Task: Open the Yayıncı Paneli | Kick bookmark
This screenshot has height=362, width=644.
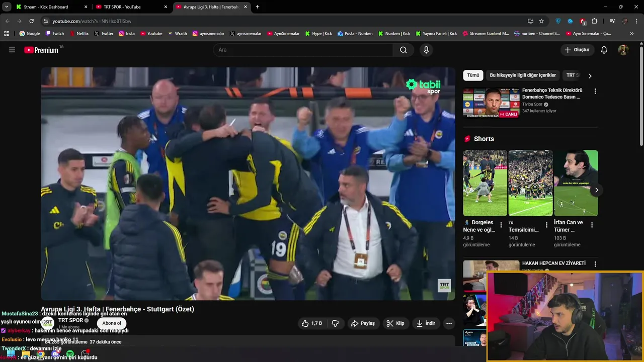Action: [436, 33]
